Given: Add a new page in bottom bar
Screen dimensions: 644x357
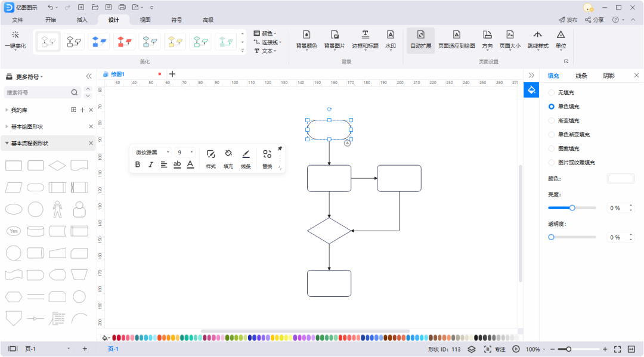Looking at the screenshot, I should click(85, 349).
